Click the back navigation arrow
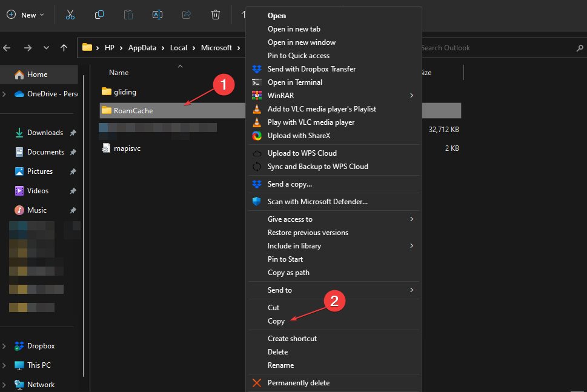587x392 pixels. point(7,47)
